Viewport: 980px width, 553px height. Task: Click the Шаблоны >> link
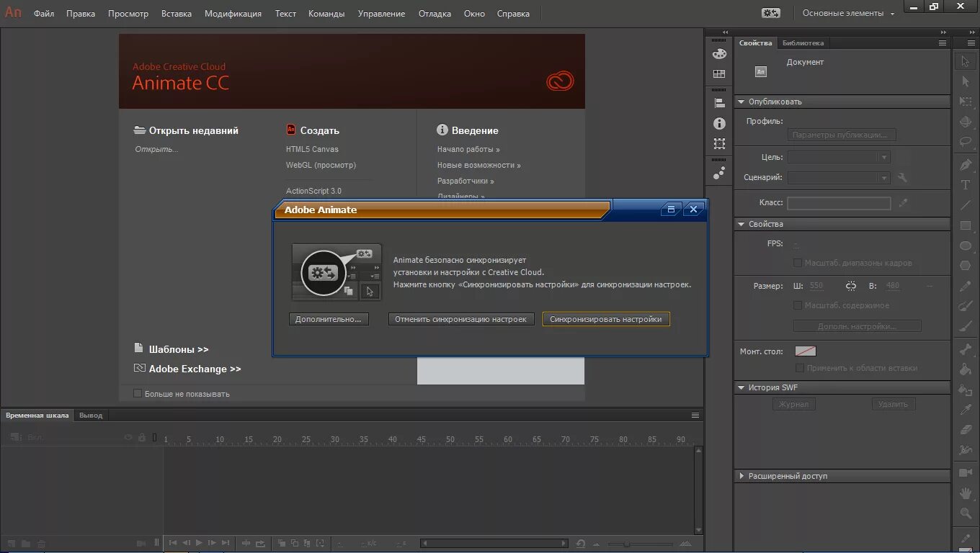pos(179,349)
